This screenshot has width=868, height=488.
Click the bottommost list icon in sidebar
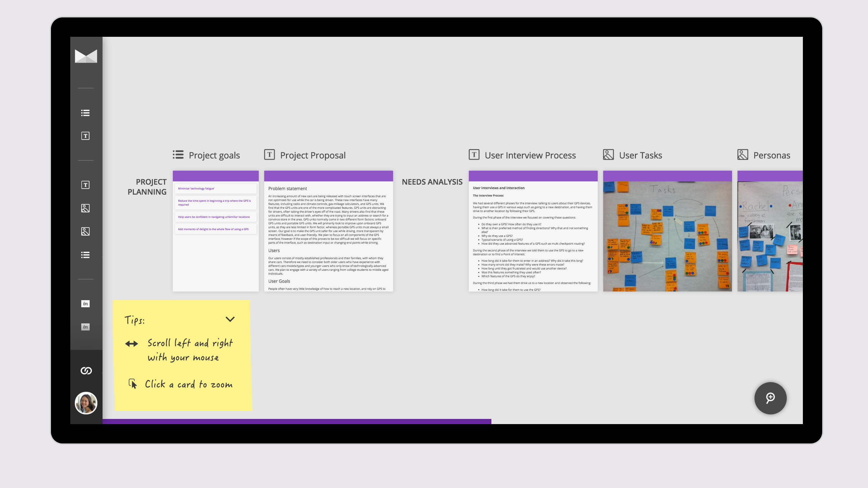pos(85,255)
